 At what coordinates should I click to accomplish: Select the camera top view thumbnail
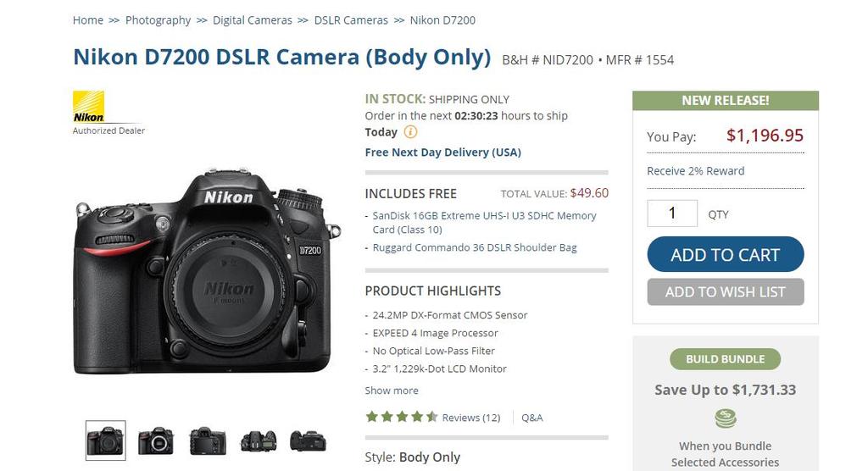pos(258,441)
